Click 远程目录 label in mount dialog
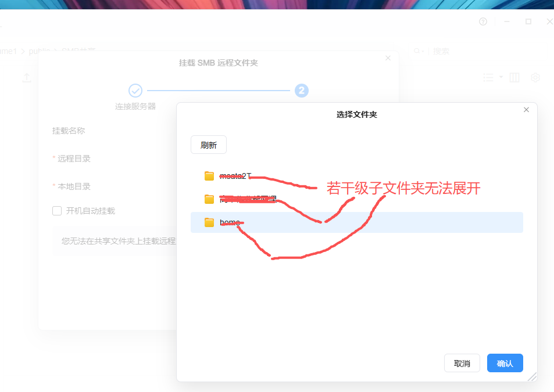 (74, 159)
